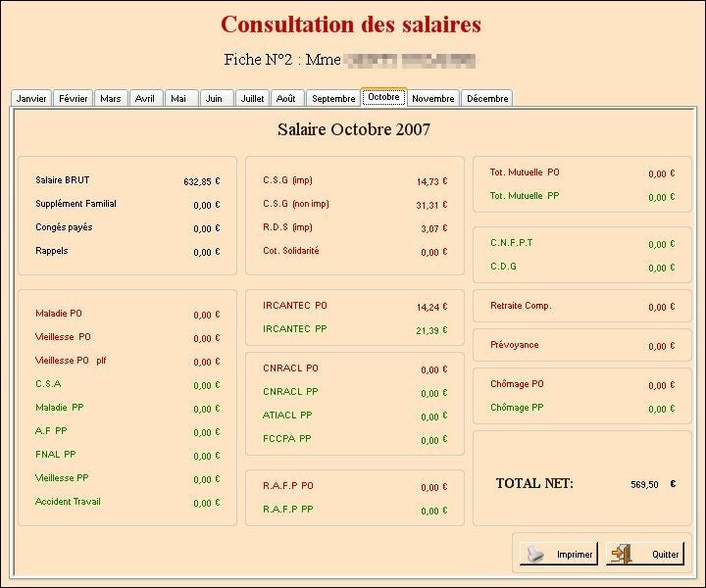Viewport: 706px width, 588px height.
Task: Click the active Octobre tab
Action: tap(383, 97)
